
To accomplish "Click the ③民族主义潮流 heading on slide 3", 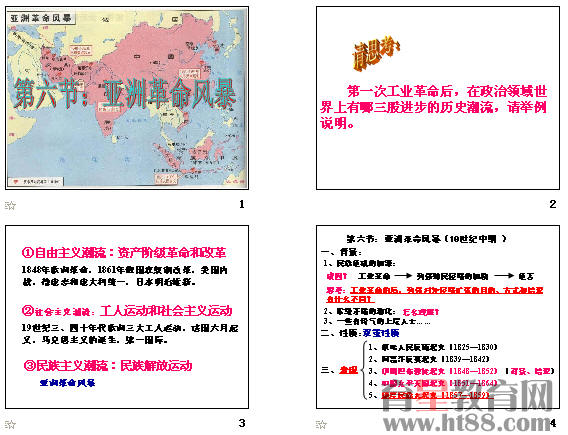I will pyautogui.click(x=108, y=365).
